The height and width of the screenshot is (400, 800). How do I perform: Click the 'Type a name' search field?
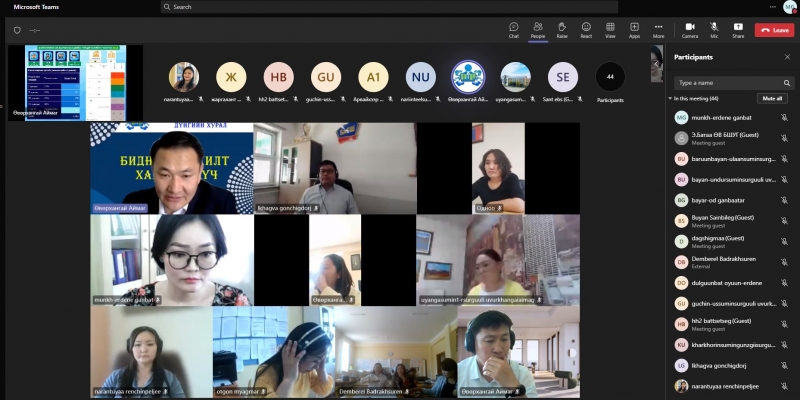pos(727,83)
